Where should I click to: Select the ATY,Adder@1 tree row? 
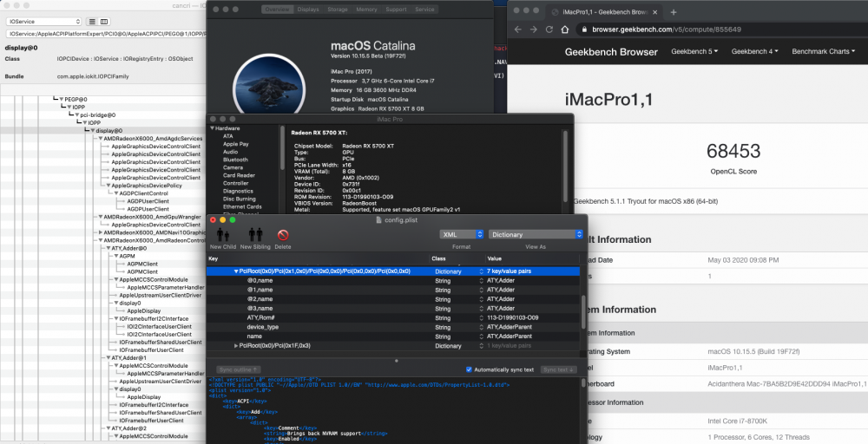[x=129, y=358]
